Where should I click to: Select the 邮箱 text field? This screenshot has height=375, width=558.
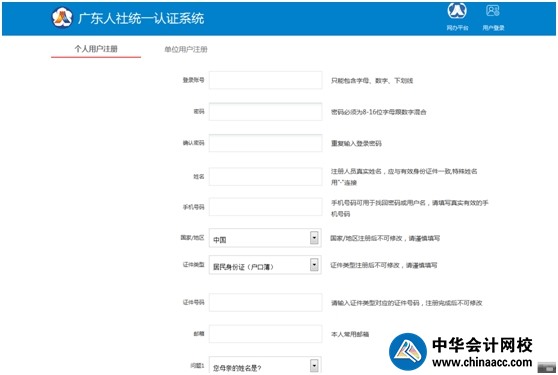265,334
